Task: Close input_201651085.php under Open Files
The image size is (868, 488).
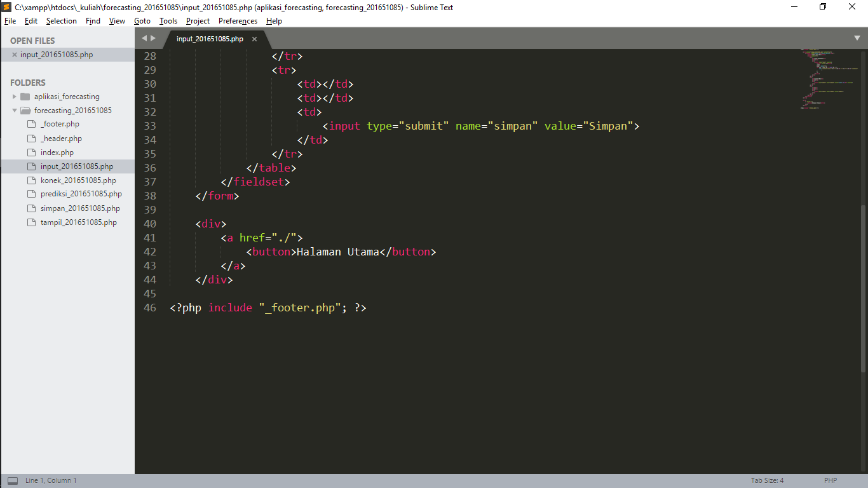Action: [15, 55]
